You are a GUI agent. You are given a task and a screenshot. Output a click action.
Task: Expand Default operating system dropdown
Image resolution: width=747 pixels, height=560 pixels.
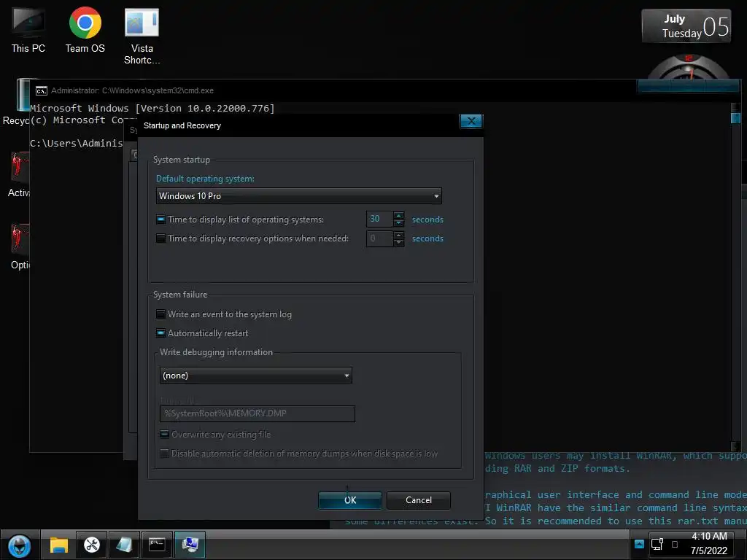pos(298,195)
